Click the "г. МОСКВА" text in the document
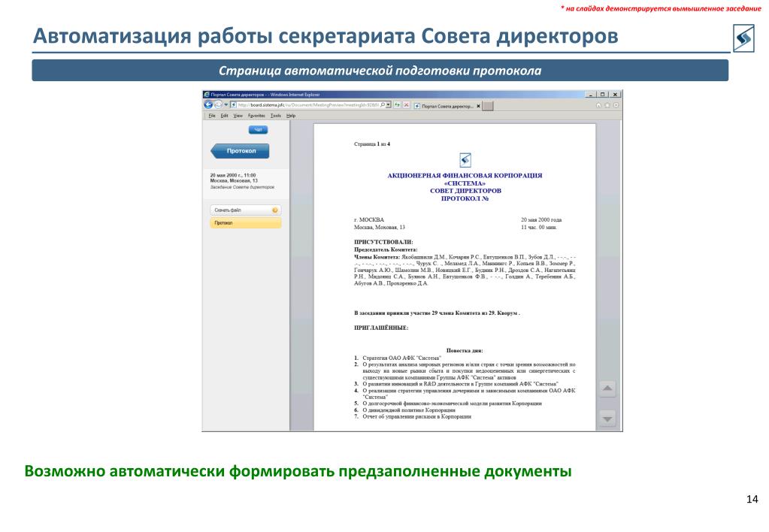Screen dimensions: 769x532 point(369,219)
